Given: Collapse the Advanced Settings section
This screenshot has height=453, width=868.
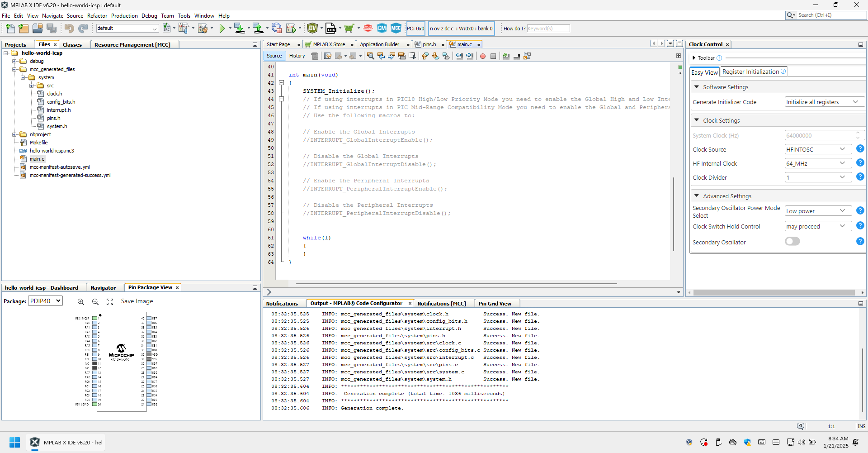Looking at the screenshot, I should [697, 196].
